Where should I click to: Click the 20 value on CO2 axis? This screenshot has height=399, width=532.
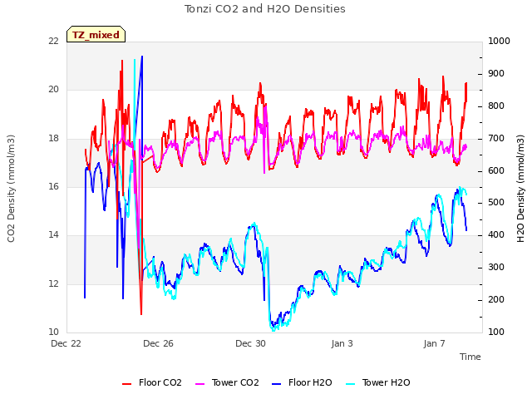click(53, 89)
